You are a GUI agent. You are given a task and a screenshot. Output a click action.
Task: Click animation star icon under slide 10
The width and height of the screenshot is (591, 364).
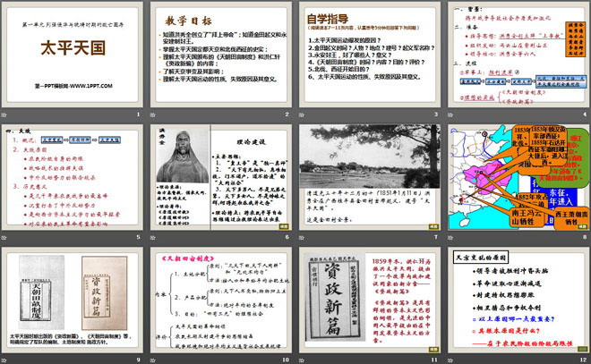coord(153,360)
